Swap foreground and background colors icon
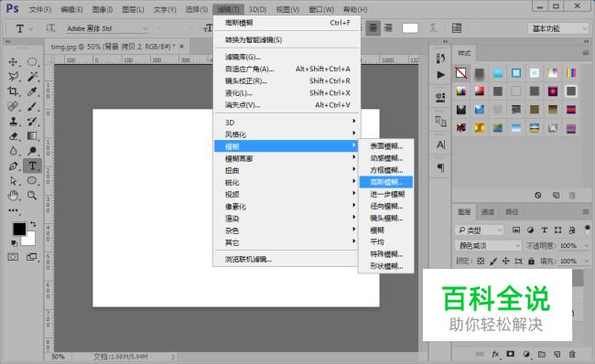Screen dimensions: 595x364 (33, 224)
